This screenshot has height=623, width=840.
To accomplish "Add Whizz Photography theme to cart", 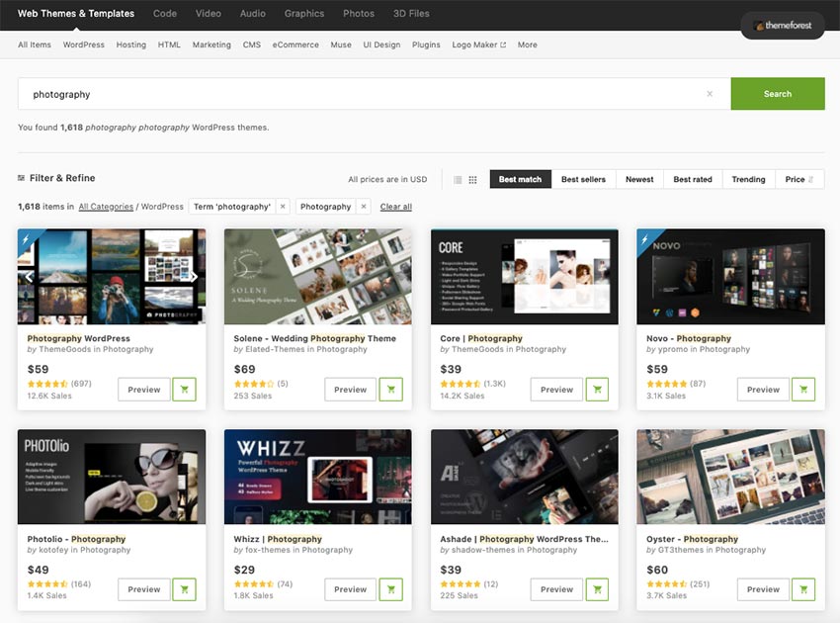I will [391, 589].
